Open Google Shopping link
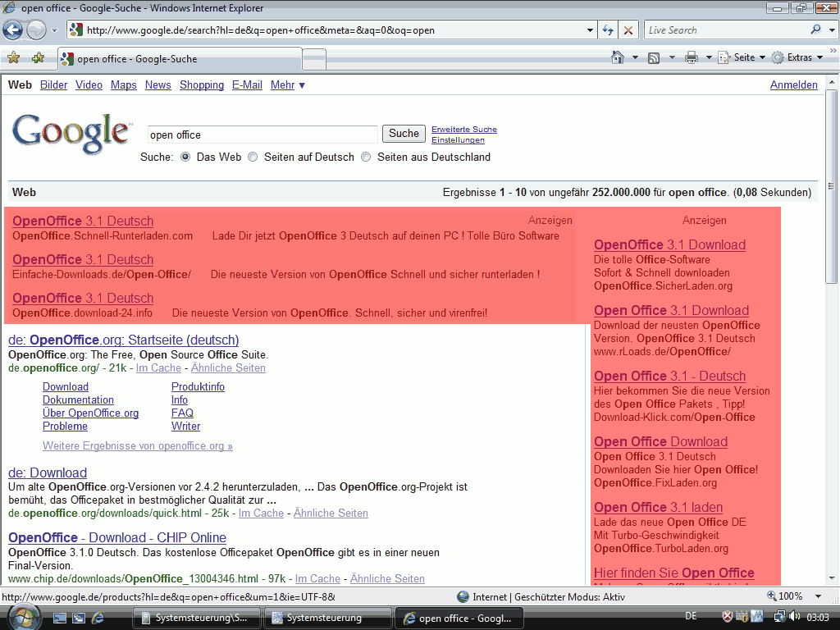The image size is (840, 630). click(x=202, y=84)
